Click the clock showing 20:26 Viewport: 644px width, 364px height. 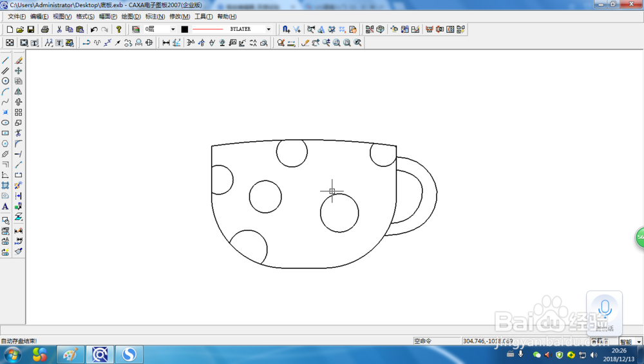click(x=619, y=350)
